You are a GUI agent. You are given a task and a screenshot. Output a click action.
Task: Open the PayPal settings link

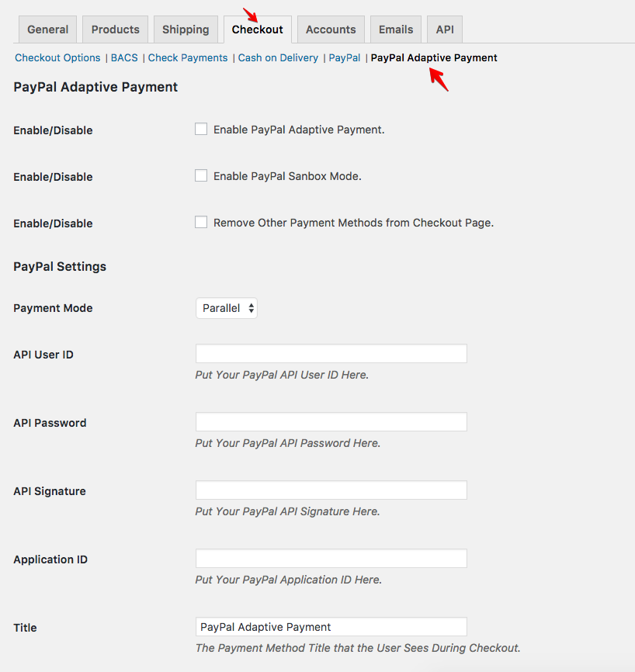pos(344,57)
